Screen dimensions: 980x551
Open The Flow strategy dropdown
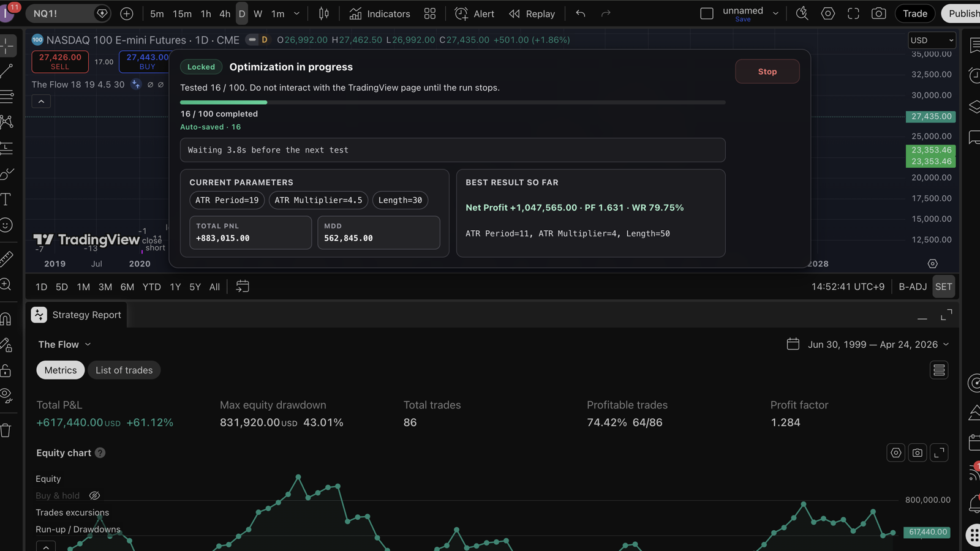(64, 344)
